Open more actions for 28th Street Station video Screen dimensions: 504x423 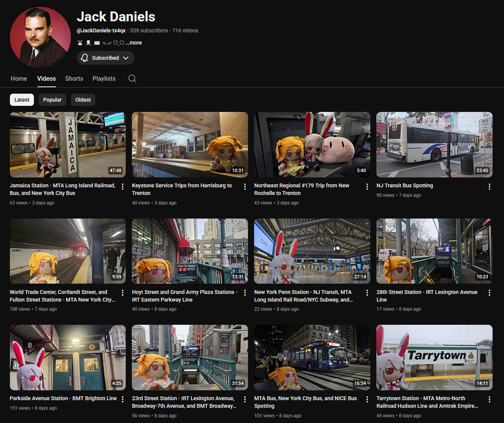tap(490, 293)
